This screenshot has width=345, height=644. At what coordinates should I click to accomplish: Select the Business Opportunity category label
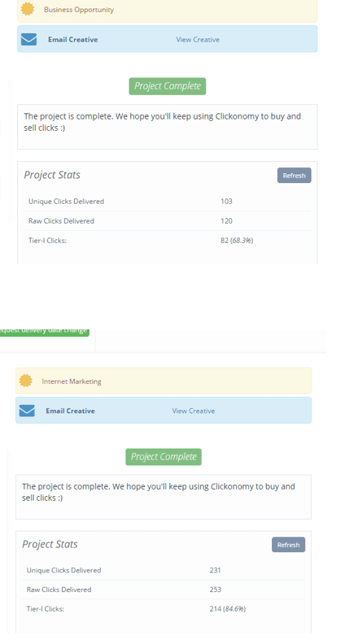click(x=79, y=10)
